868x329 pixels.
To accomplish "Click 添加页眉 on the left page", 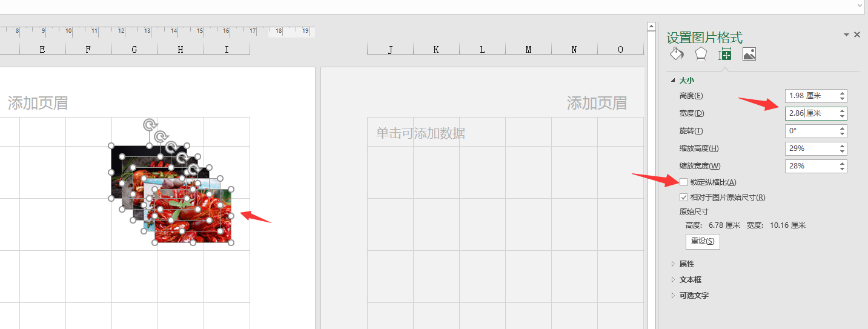I will pos(38,103).
